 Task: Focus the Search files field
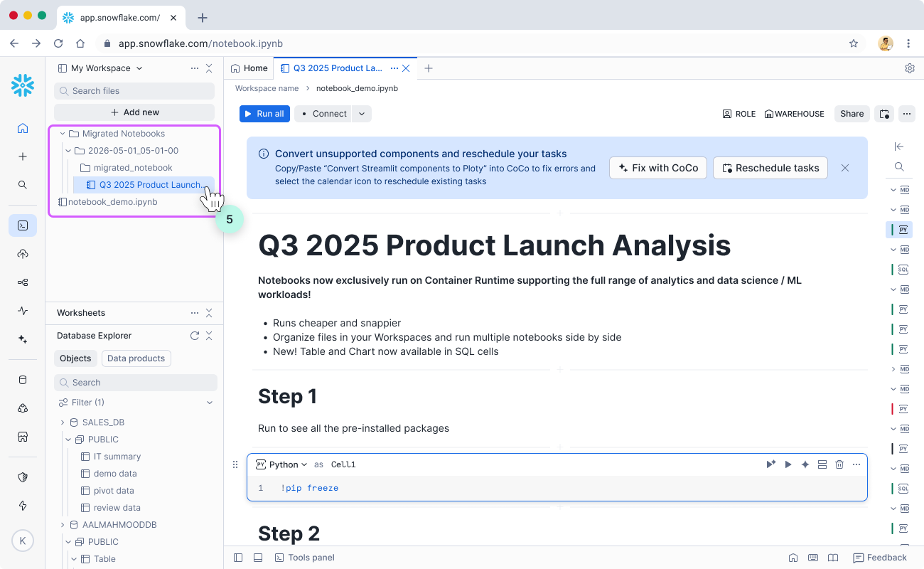coord(134,91)
